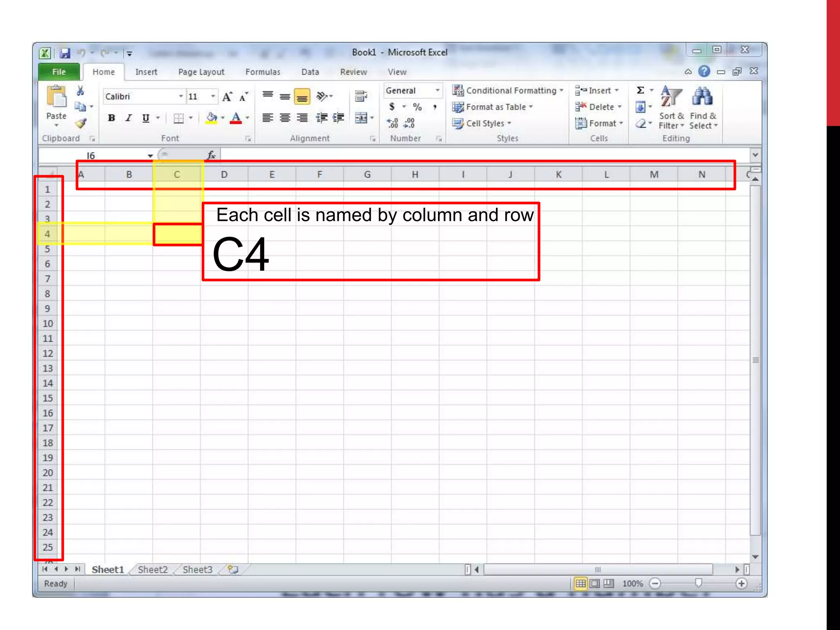Click the Format Painter brush icon
Screen dimensions: 840x630
point(81,123)
